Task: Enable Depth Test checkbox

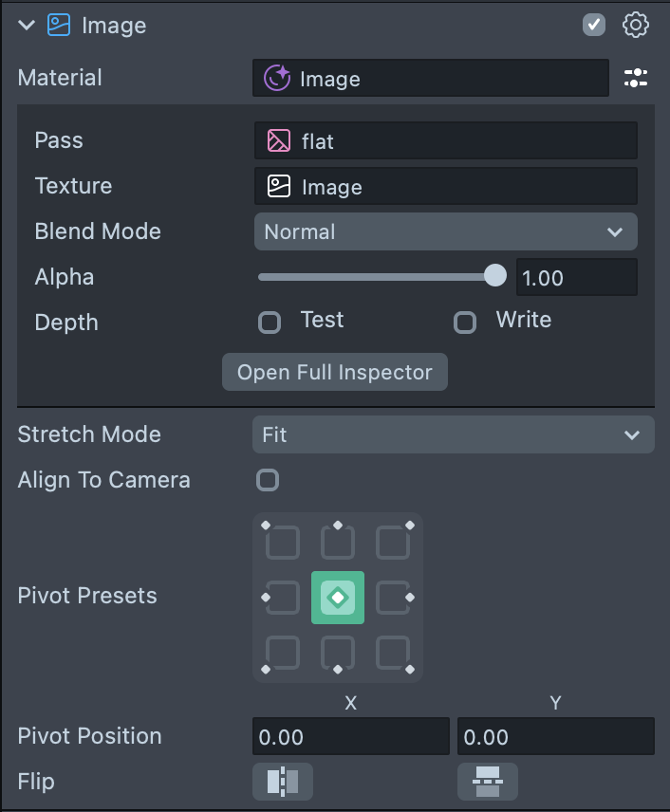Action: pos(270,323)
